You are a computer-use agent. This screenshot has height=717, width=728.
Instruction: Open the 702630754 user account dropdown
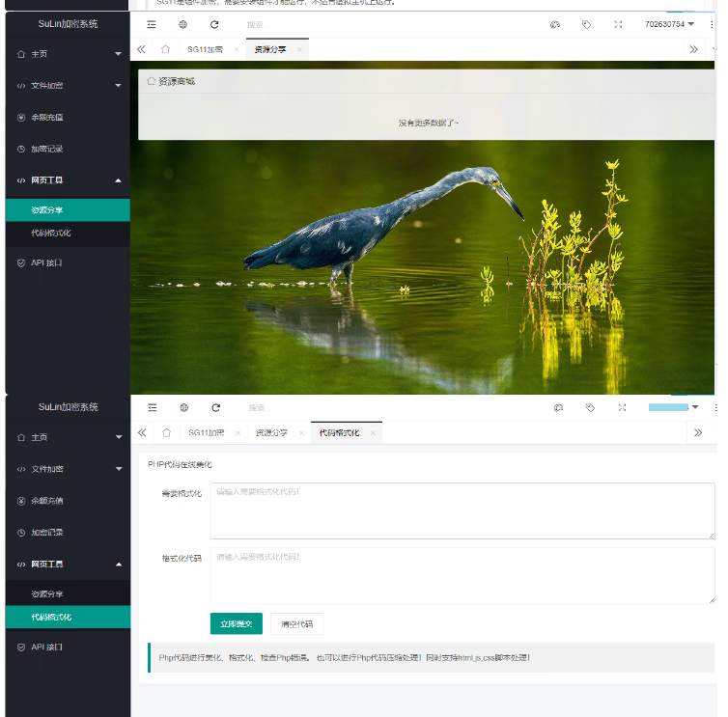(x=669, y=24)
